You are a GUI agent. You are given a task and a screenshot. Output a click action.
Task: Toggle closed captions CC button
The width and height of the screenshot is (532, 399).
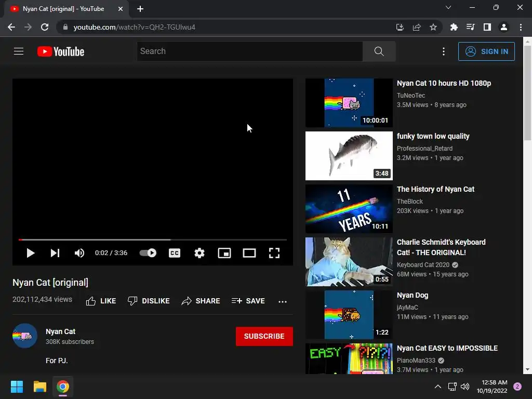click(x=175, y=253)
